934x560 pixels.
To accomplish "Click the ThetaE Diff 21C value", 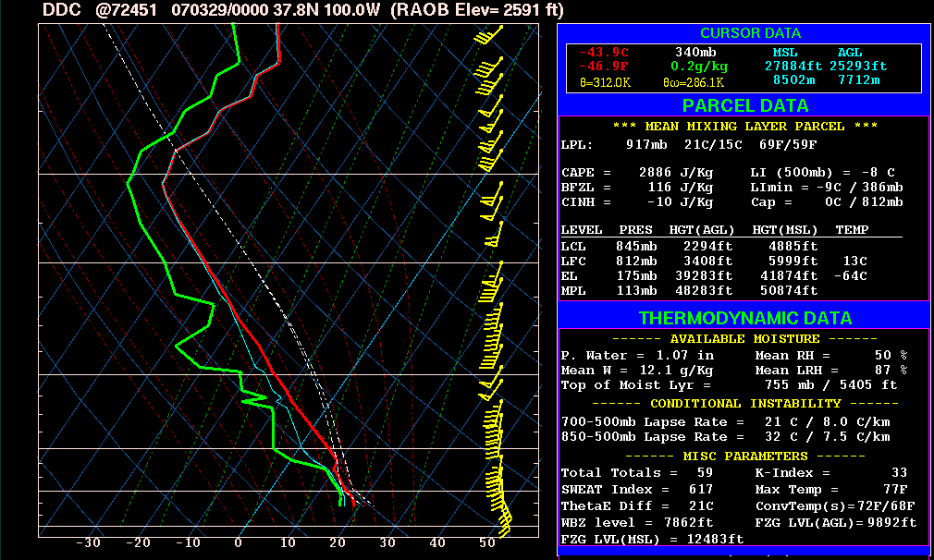I will click(701, 506).
